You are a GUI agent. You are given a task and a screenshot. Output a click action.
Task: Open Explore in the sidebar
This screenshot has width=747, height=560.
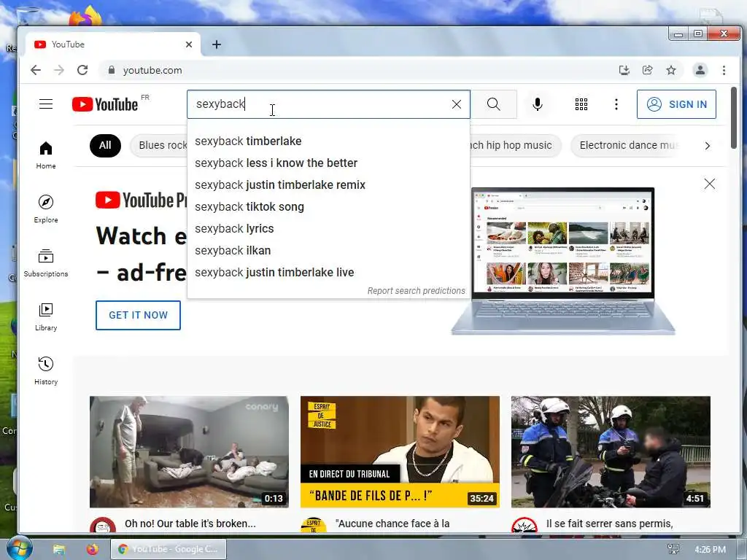pyautogui.click(x=46, y=209)
